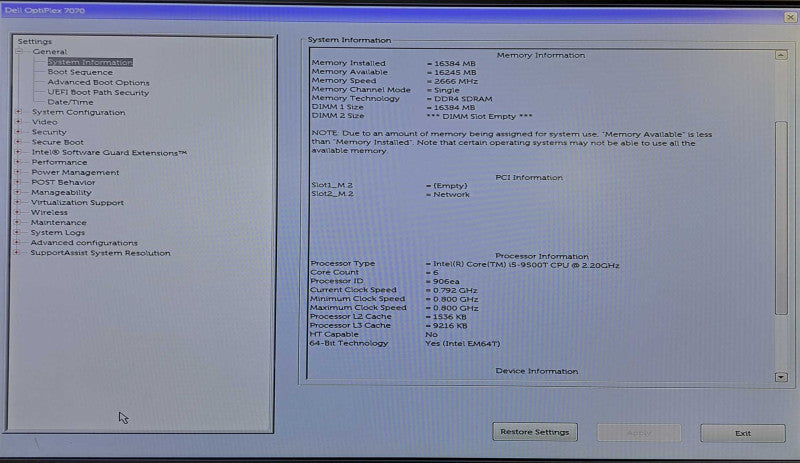800x463 pixels.
Task: Click the scrollbar down arrow
Action: [x=781, y=377]
